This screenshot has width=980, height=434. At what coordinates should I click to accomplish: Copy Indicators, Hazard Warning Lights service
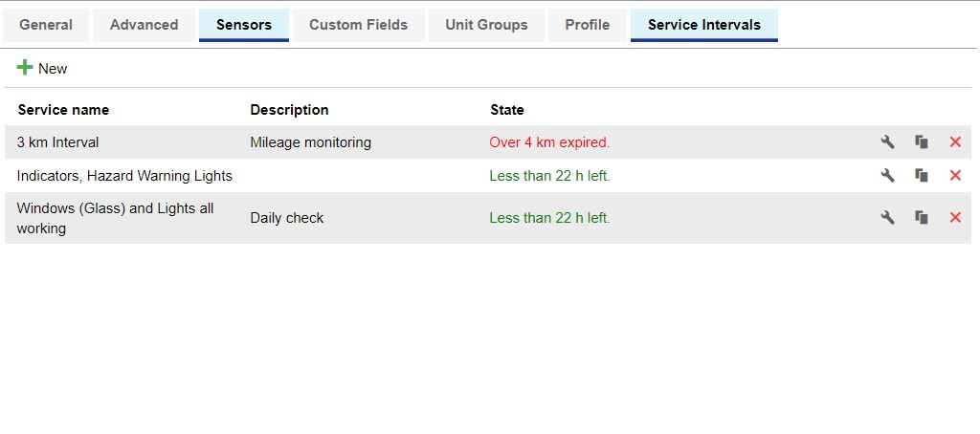(922, 176)
